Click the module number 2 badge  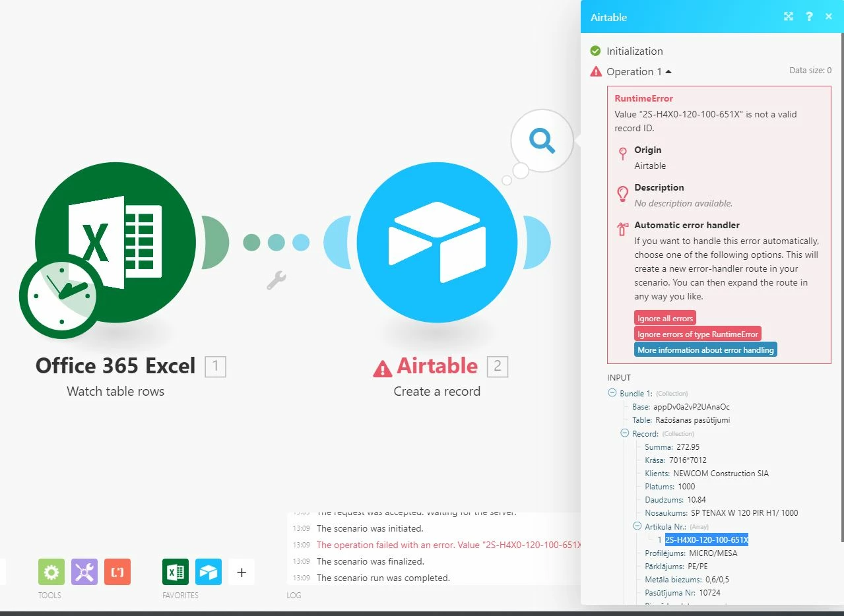(498, 367)
